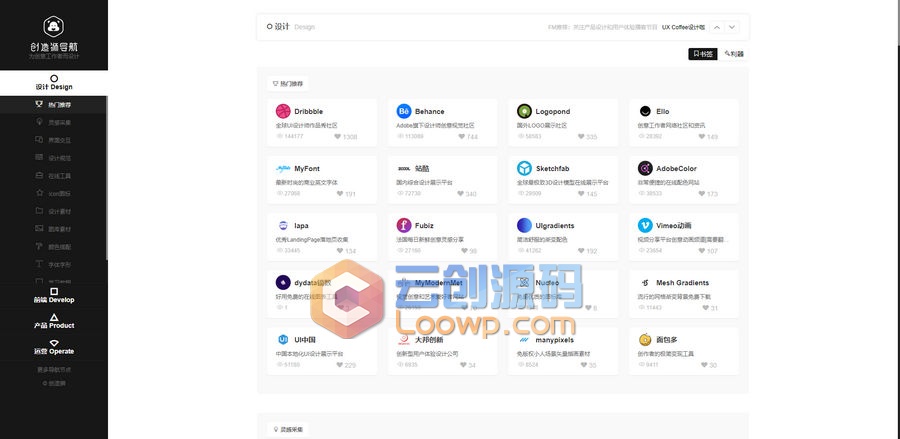Switch to the 书签 bookmark view
900x439 pixels.
pos(703,54)
